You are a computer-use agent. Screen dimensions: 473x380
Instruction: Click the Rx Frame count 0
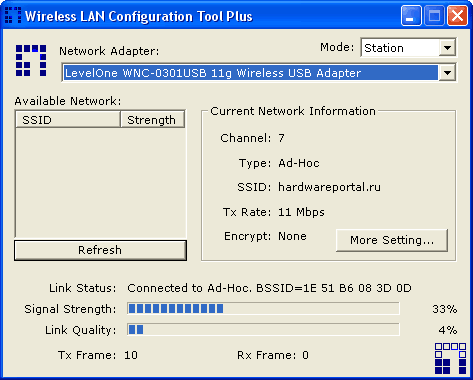305,355
